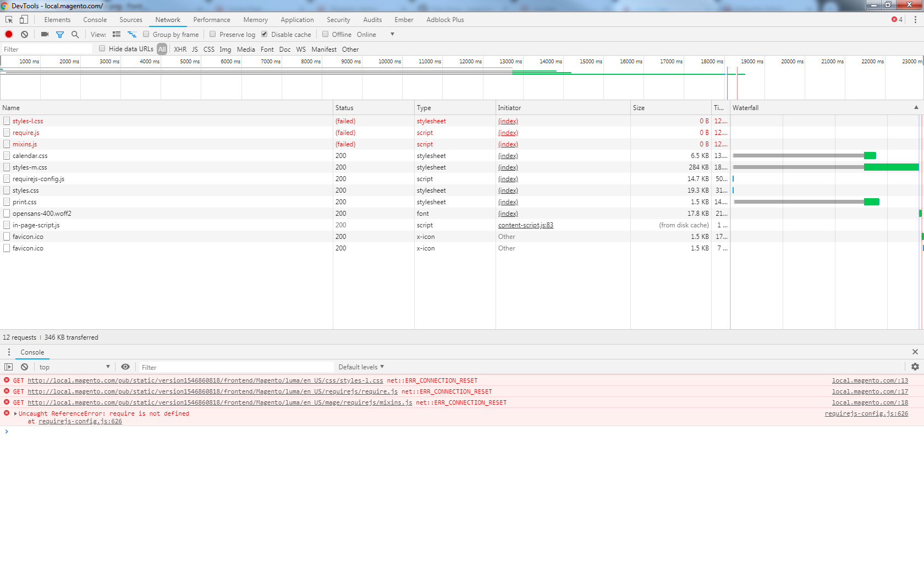Filter requests by CSS type
Image resolution: width=924 pixels, height=578 pixels.
209,49
